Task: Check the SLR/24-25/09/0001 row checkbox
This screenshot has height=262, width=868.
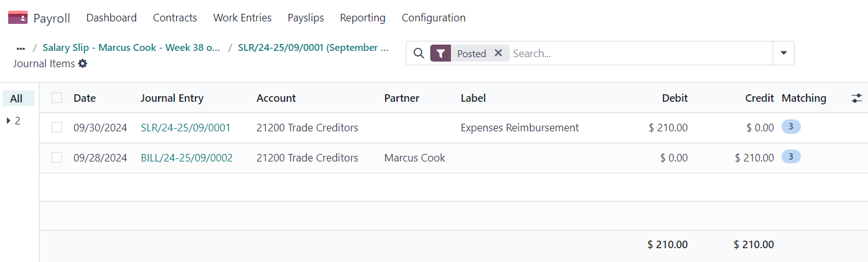Action: [57, 128]
